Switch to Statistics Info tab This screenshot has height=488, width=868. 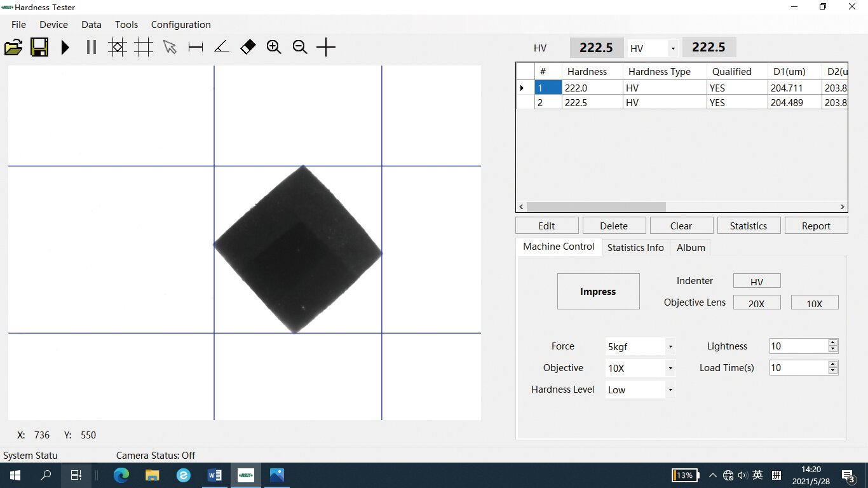tap(635, 247)
